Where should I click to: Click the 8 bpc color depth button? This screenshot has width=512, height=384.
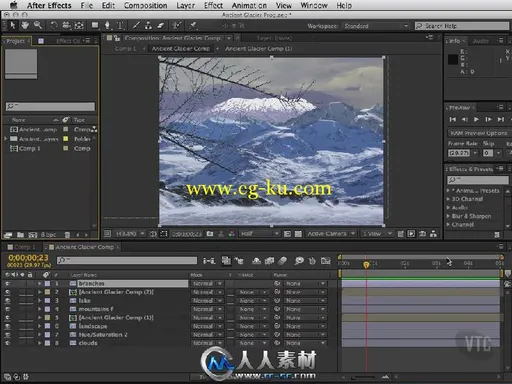(48, 235)
